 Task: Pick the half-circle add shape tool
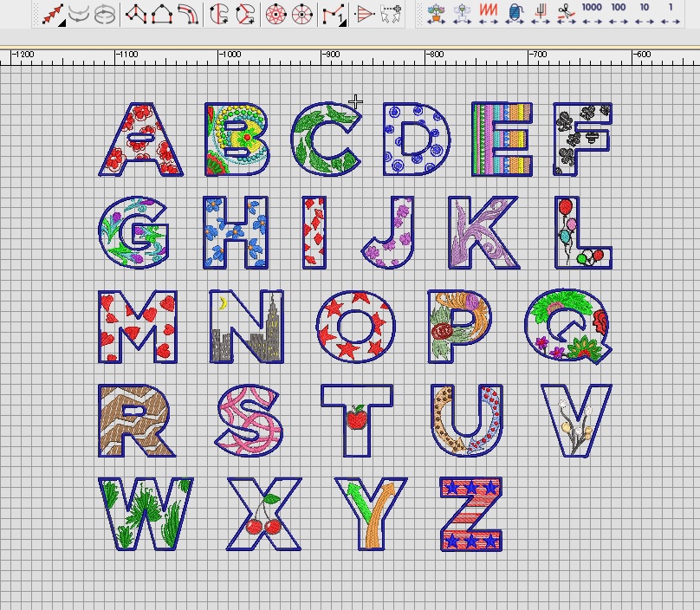pyautogui.click(x=219, y=14)
